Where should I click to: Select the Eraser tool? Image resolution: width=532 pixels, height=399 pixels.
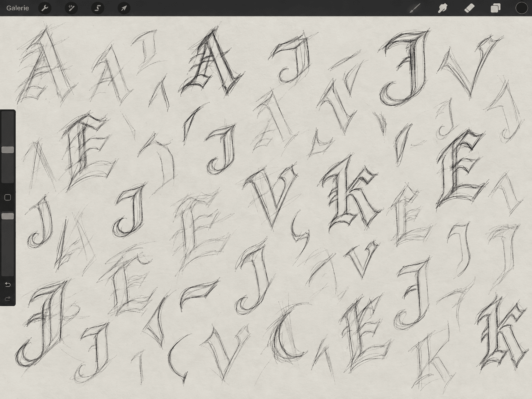pyautogui.click(x=469, y=8)
